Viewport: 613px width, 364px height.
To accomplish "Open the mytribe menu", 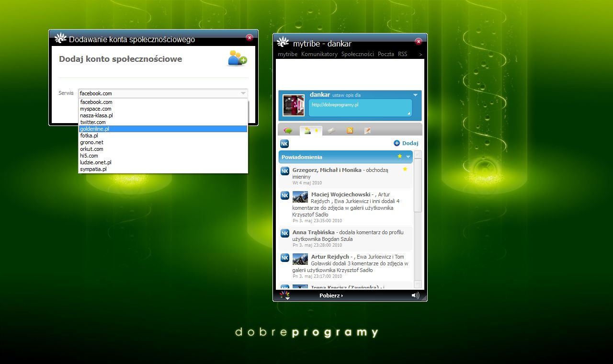I will [287, 54].
